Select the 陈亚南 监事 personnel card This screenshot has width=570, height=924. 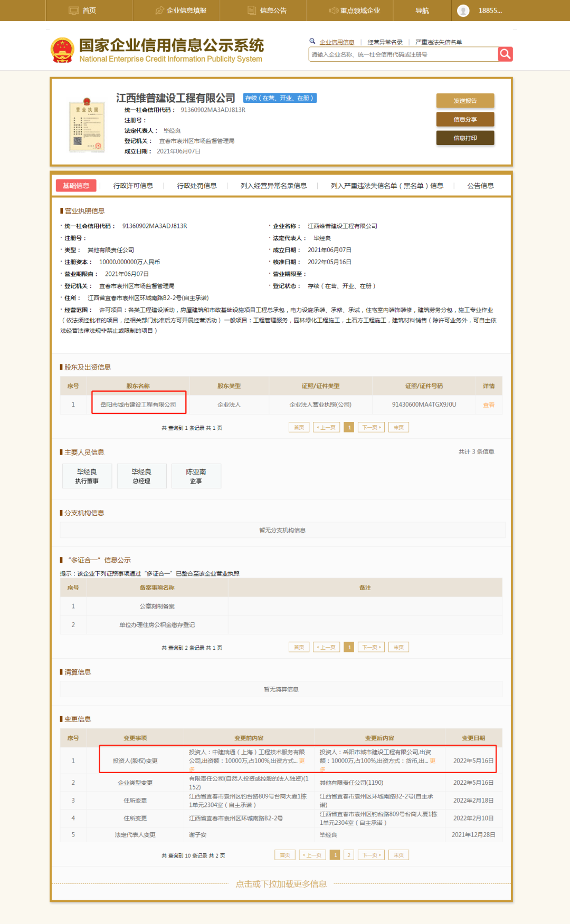pos(196,476)
